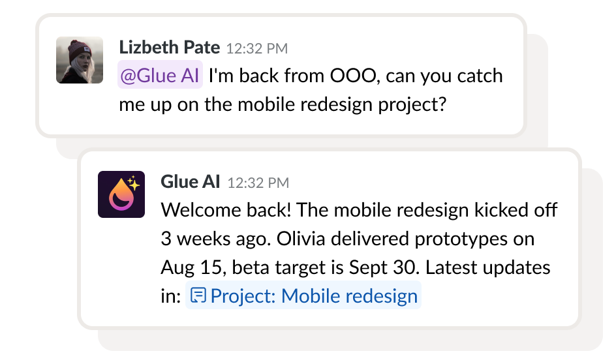This screenshot has height=364, width=616.
Task: Click the 'Sept 30' beta target date
Action: [x=383, y=268]
